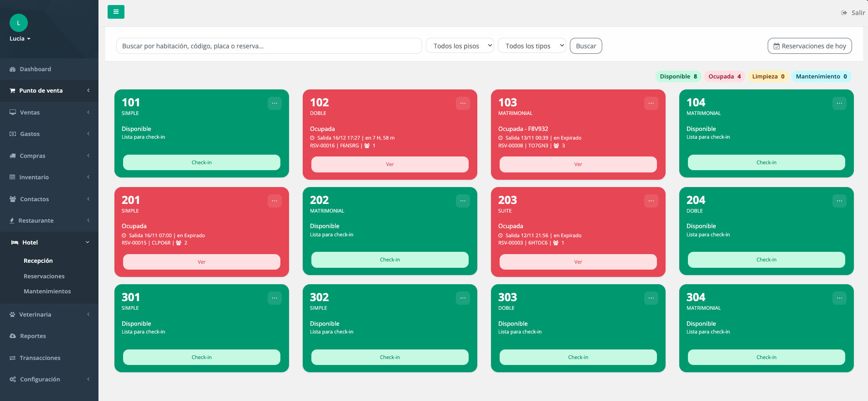Open the Todos los pisos dropdown
Screen dimensions: 868x401
460,46
